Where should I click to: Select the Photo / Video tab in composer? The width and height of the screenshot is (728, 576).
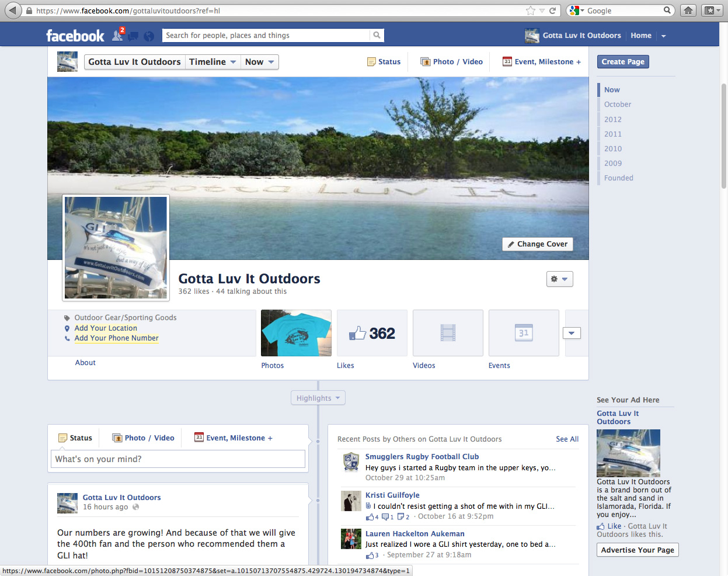pyautogui.click(x=143, y=438)
